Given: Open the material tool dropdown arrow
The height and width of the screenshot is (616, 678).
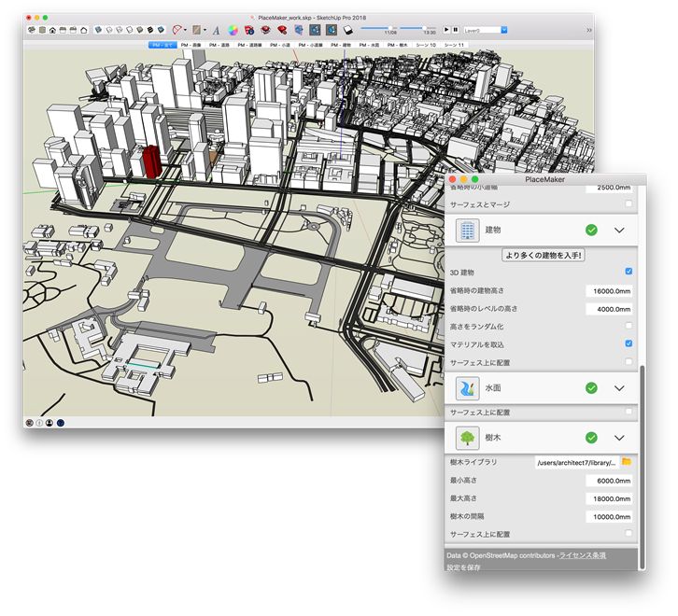Looking at the screenshot, I should [205, 30].
